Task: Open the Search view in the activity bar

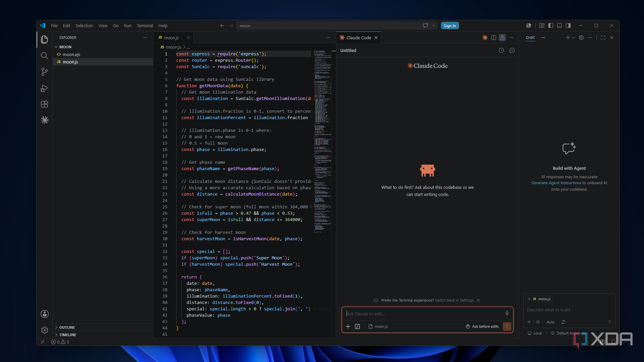Action: coord(44,56)
